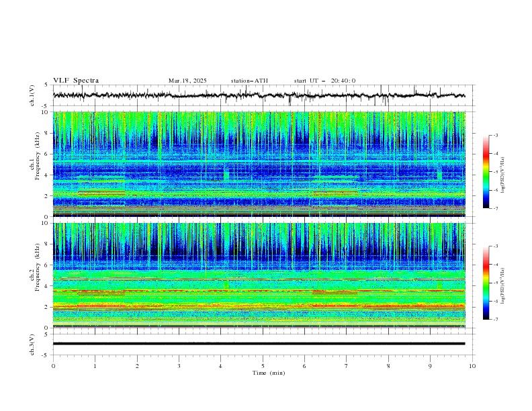Click the ch.1 spectrogram panel

(x=259, y=164)
